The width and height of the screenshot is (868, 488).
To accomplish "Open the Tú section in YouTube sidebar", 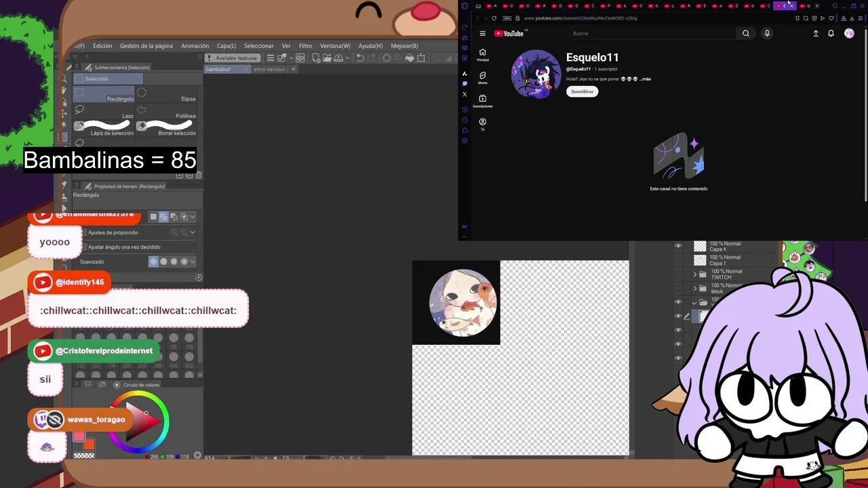I will pos(482,124).
